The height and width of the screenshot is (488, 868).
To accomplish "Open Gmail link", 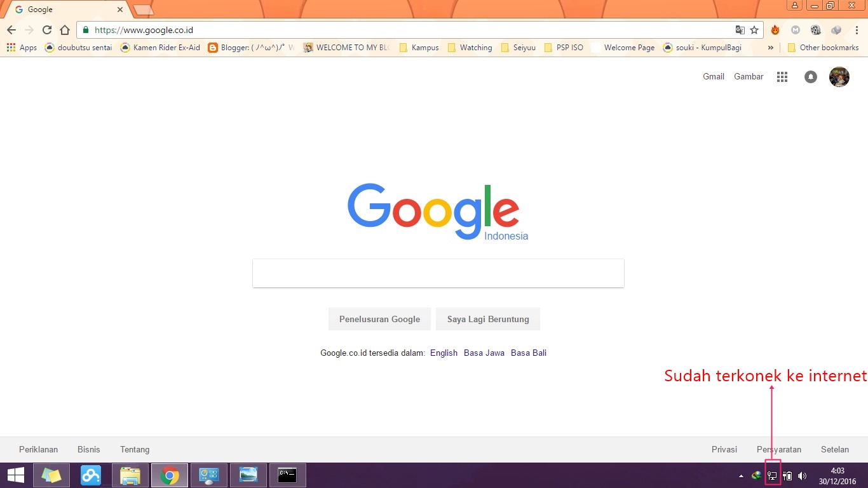I will 714,76.
